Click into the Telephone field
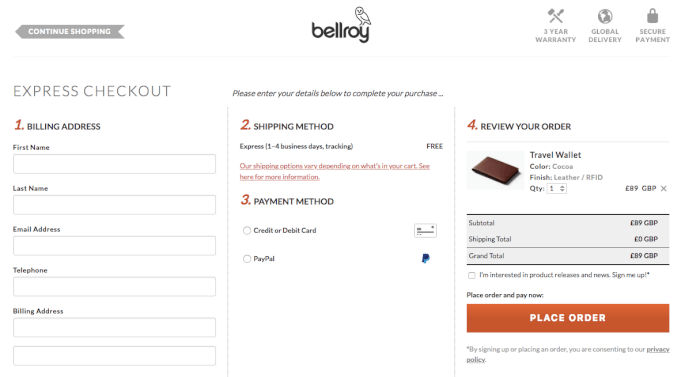Screen dimensions: 700x377 (x=114, y=287)
